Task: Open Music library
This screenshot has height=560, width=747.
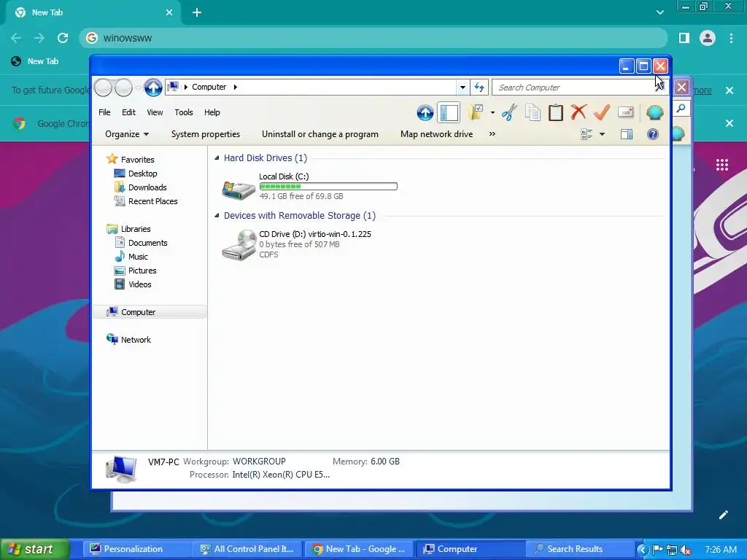Action: (x=138, y=256)
